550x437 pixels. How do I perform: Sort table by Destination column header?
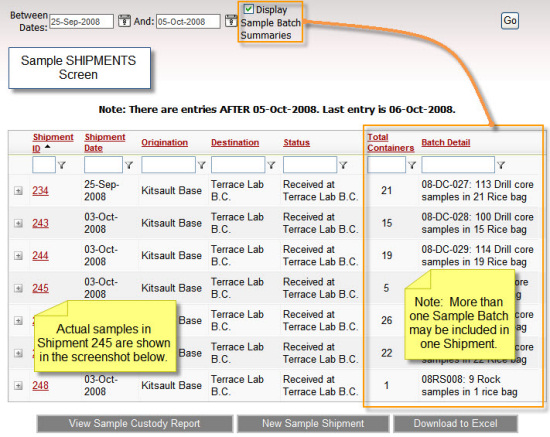point(235,142)
